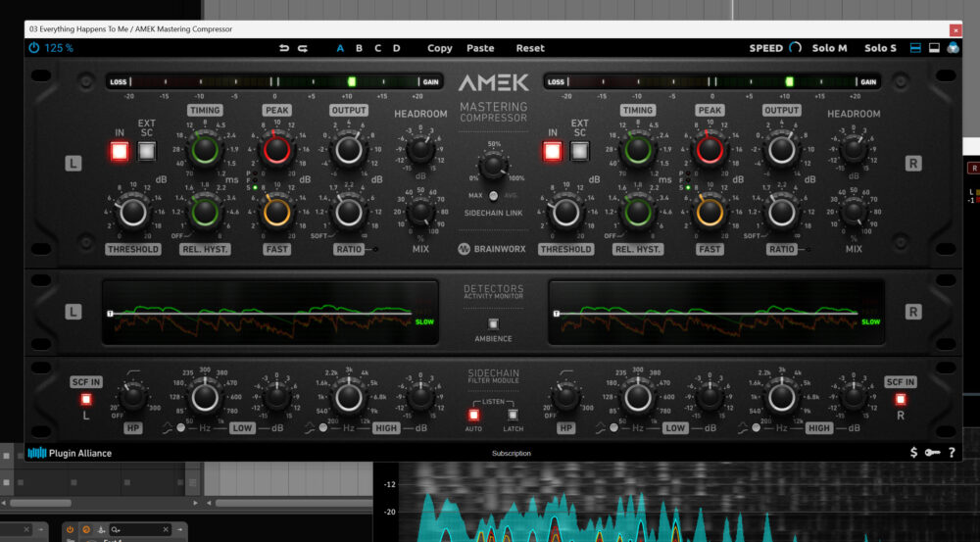Click the left channel TIMING knob
Screen dimensions: 980x542
[x=205, y=150]
